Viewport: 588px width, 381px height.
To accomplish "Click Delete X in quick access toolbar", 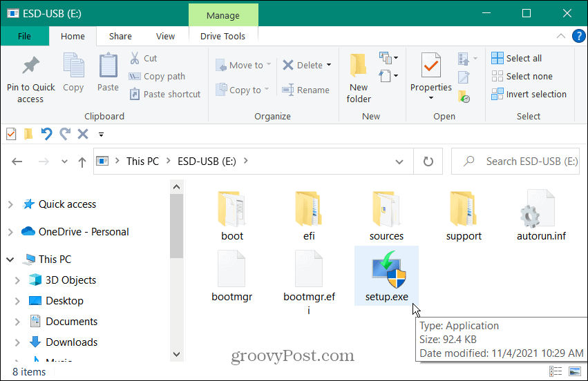I will pyautogui.click(x=83, y=134).
